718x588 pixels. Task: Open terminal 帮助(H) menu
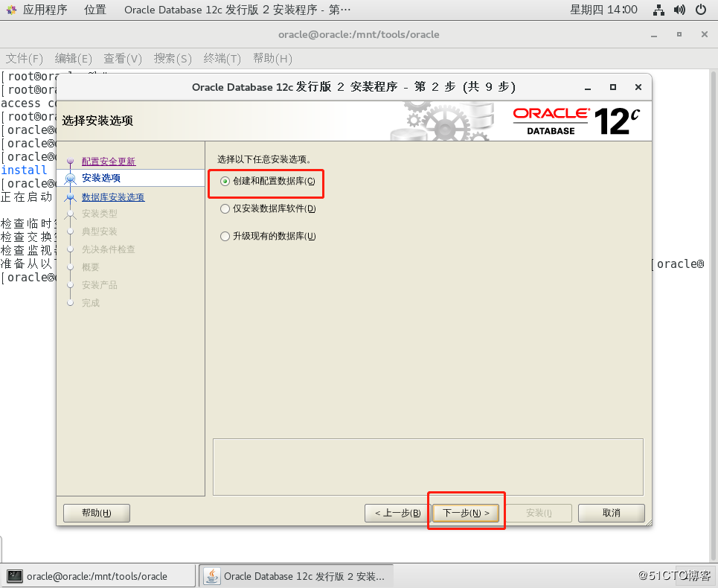[272, 59]
